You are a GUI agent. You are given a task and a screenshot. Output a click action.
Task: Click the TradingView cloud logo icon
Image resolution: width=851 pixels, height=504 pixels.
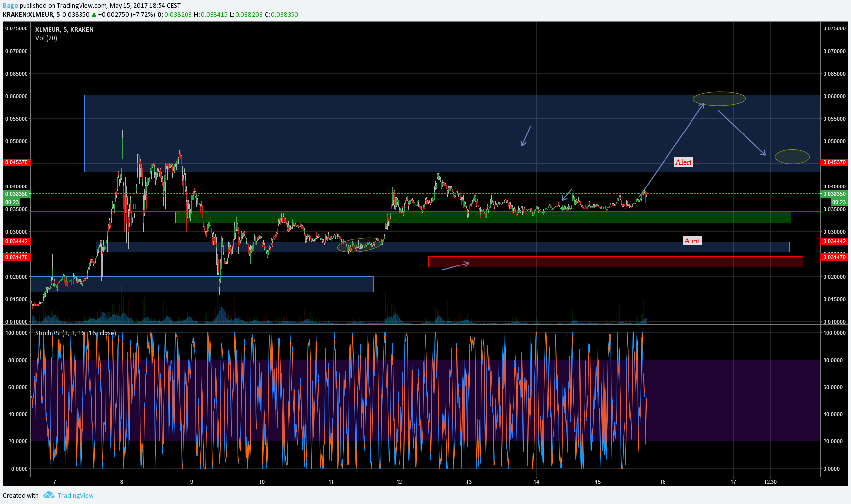pos(49,495)
